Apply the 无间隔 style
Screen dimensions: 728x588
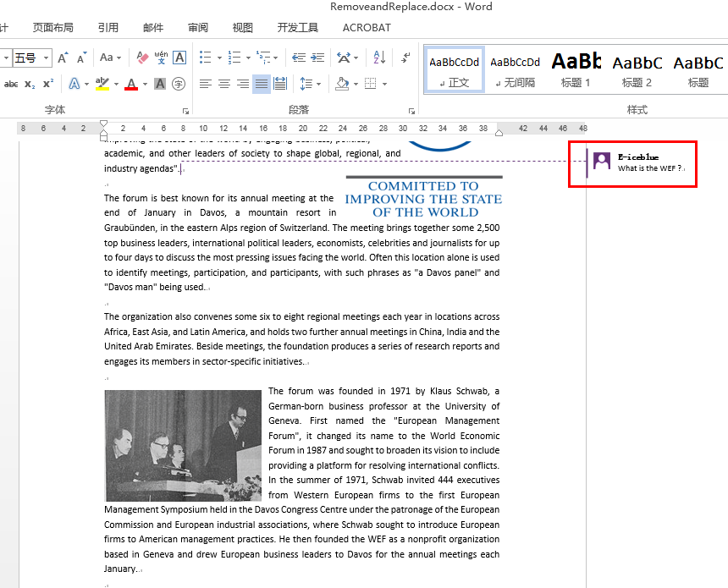(x=515, y=69)
